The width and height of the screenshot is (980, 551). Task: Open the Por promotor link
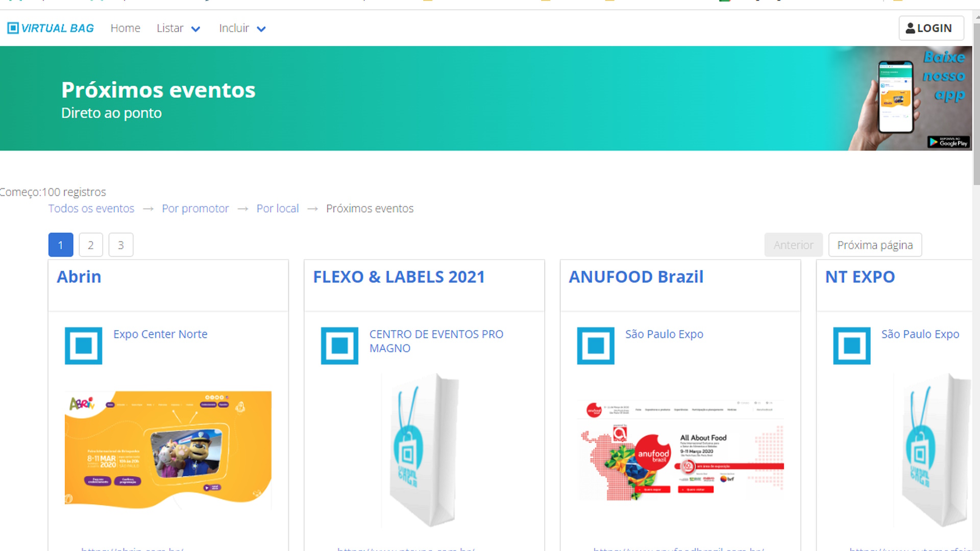click(195, 209)
